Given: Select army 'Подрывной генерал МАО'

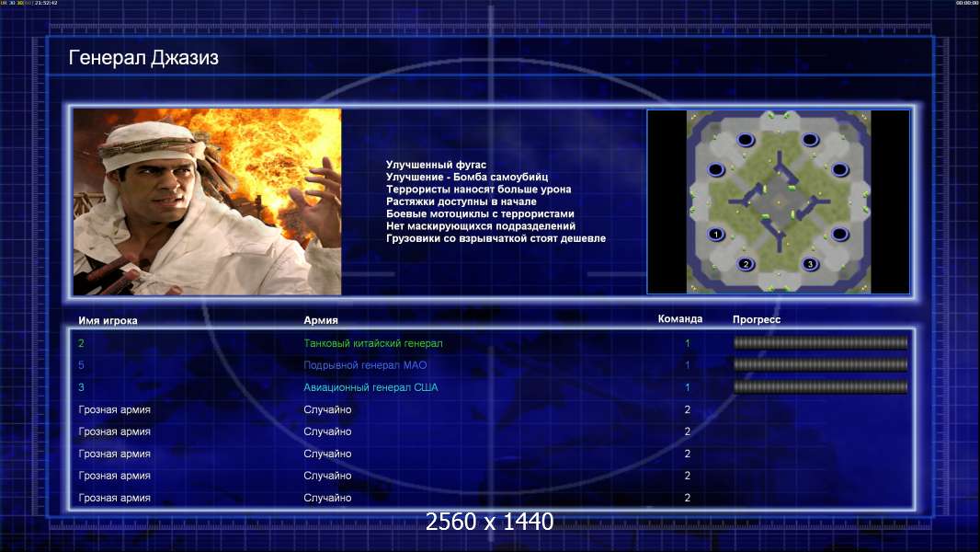Looking at the screenshot, I should coord(365,365).
